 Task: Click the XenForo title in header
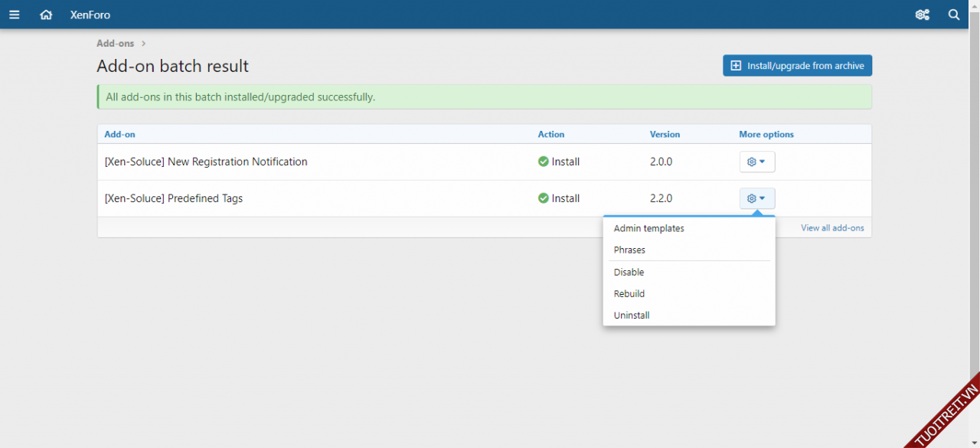click(x=90, y=15)
